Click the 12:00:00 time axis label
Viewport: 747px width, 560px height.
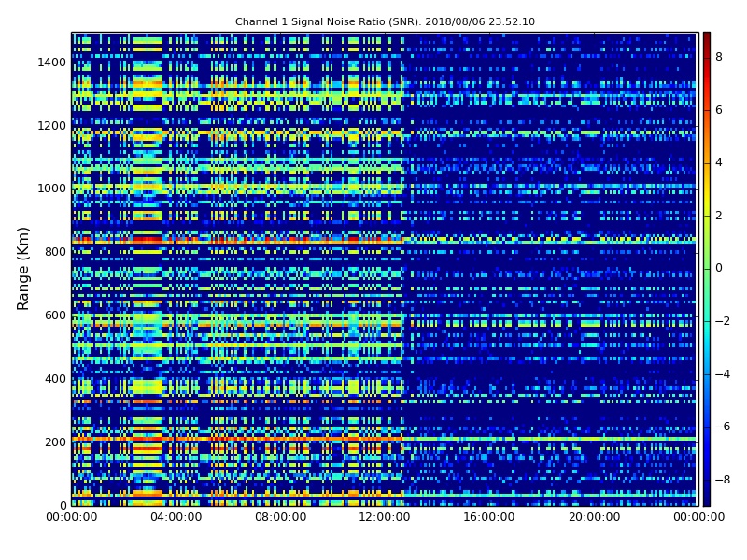click(385, 517)
